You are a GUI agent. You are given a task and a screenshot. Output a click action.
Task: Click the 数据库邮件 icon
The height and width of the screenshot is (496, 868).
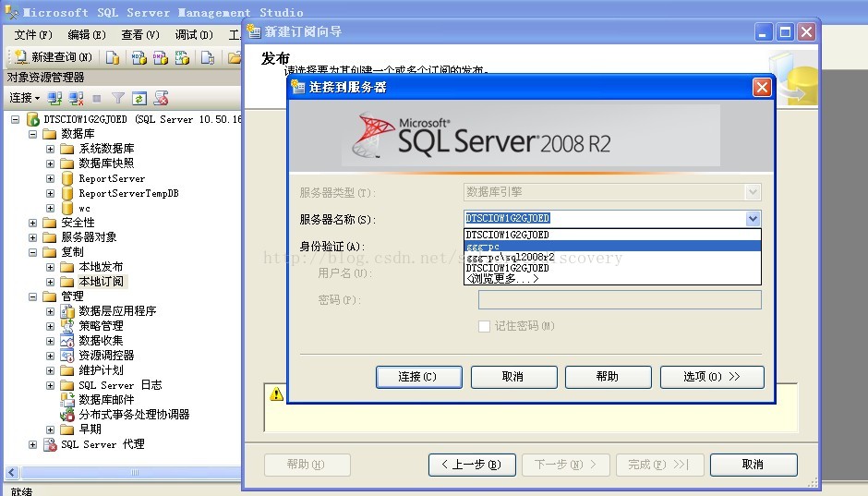click(67, 400)
